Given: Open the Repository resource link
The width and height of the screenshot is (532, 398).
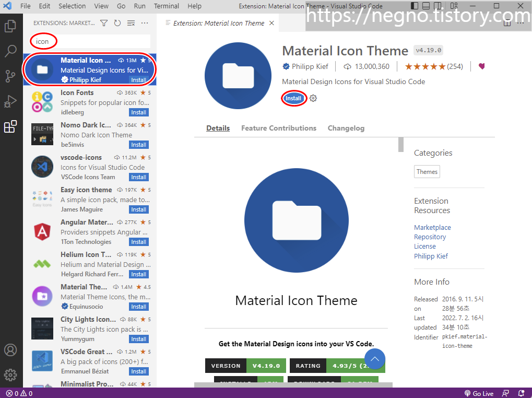Looking at the screenshot, I should 430,237.
